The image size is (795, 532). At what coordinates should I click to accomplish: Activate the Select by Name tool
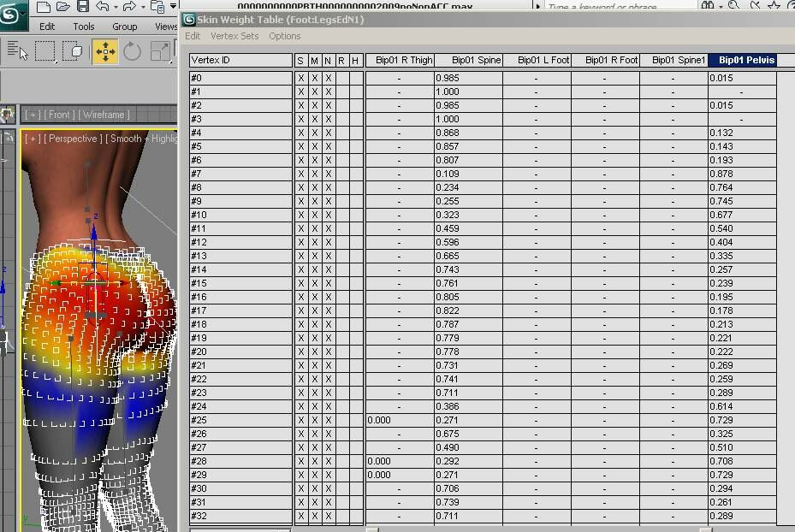17,50
